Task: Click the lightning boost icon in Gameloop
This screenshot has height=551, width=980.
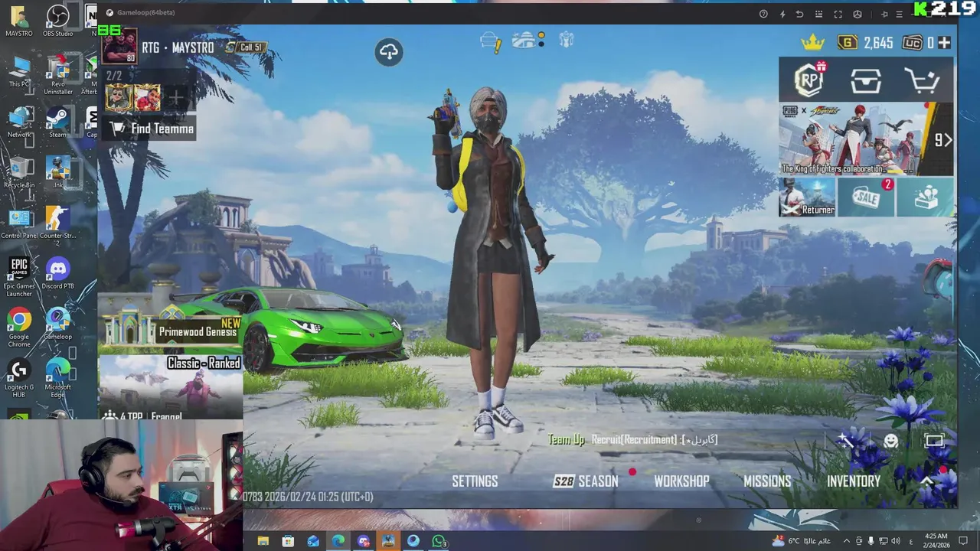Action: [782, 14]
